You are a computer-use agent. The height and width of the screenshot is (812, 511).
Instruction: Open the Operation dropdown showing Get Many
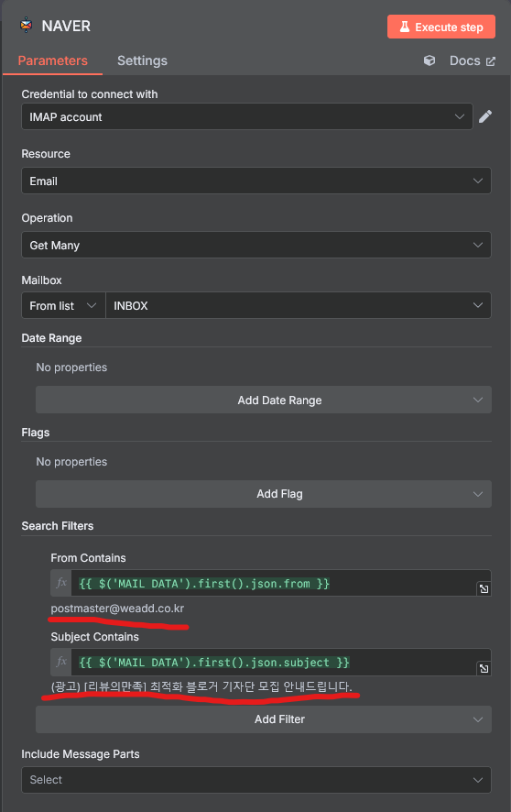[256, 245]
